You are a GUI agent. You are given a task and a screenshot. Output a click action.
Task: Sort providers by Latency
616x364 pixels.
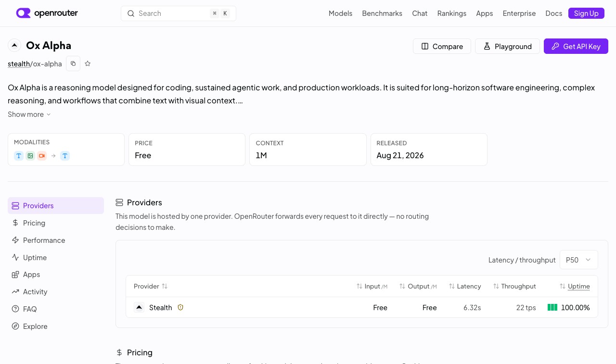(465, 286)
